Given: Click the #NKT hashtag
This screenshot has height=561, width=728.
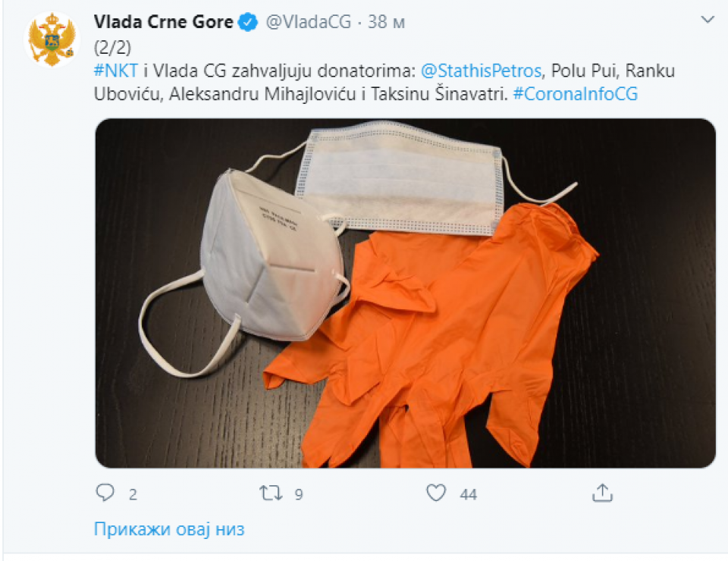Looking at the screenshot, I should click(115, 71).
